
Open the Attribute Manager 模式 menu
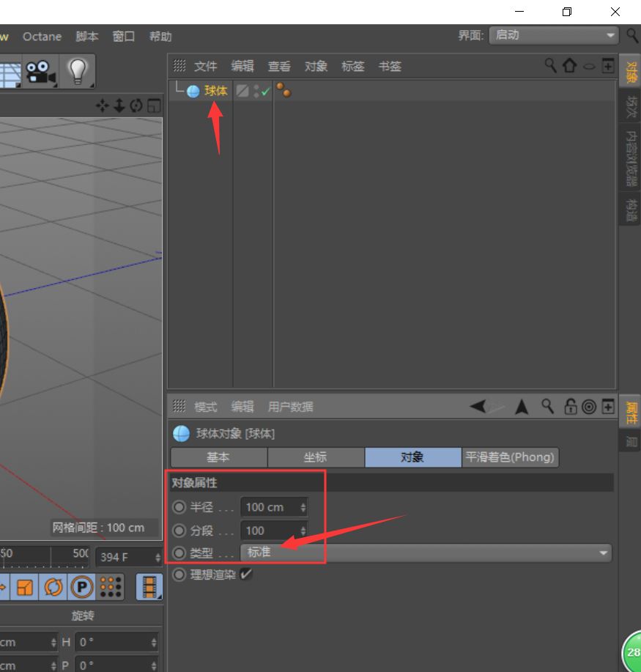206,406
